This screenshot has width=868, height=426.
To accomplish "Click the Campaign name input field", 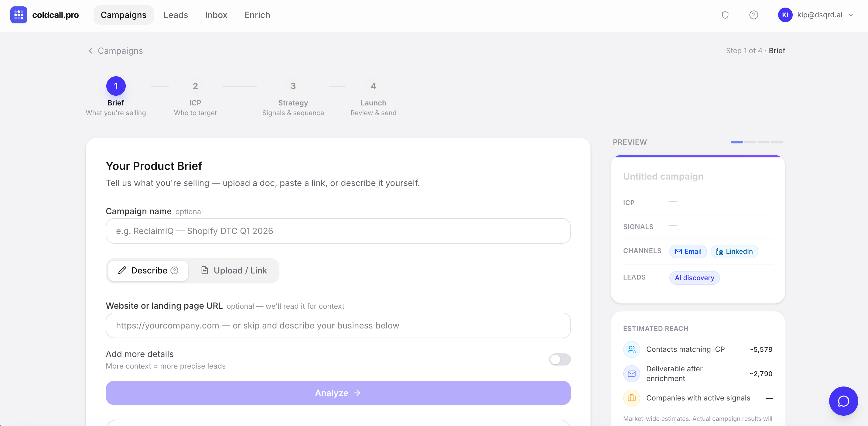I will [338, 231].
